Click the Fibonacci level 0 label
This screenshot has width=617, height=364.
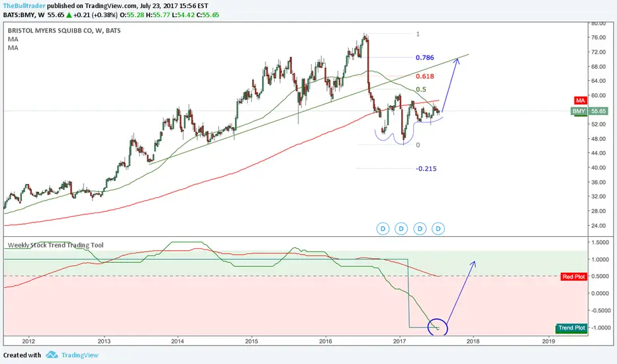[418, 145]
